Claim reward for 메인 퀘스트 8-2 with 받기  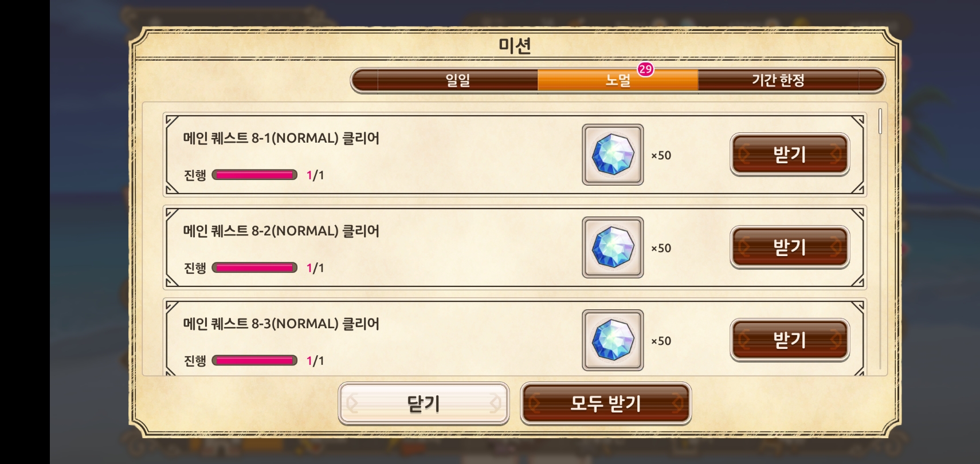pyautogui.click(x=790, y=247)
